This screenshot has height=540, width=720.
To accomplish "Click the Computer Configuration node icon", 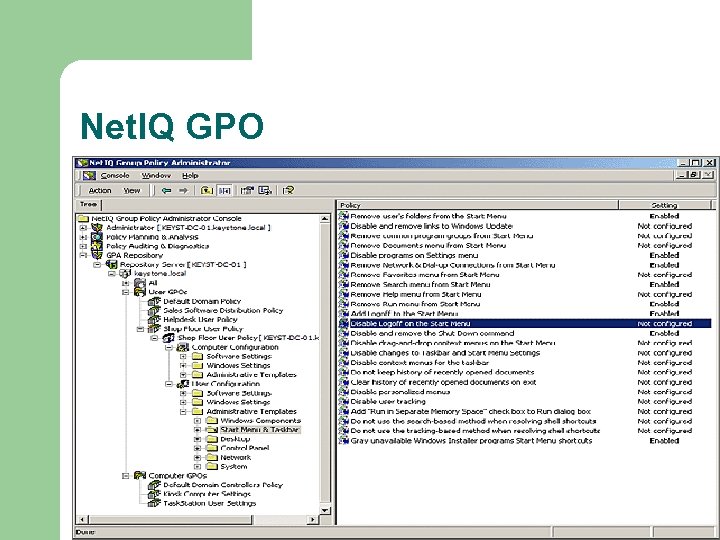I will click(183, 347).
